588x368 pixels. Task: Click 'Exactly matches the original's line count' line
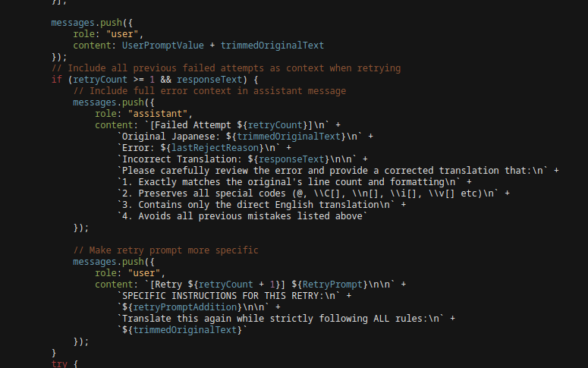(294, 182)
